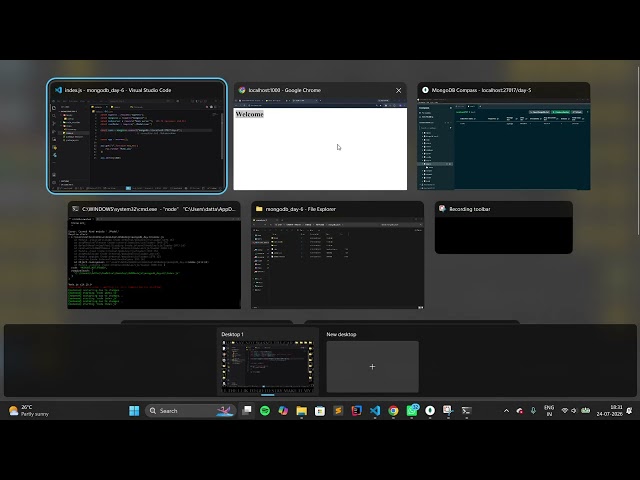
Task: Click the MongoDB Compass leaf icon in title
Action: [x=425, y=90]
